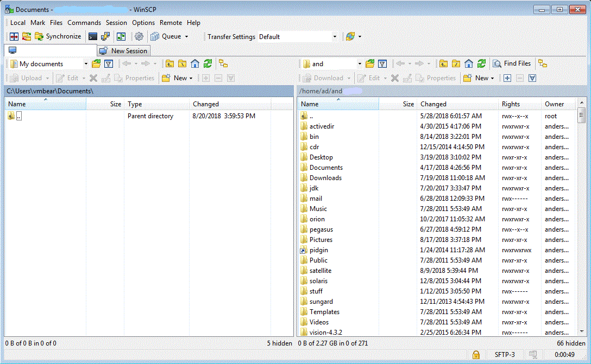591x364 pixels.
Task: Go to local parent directory icon
Action: coord(169,63)
